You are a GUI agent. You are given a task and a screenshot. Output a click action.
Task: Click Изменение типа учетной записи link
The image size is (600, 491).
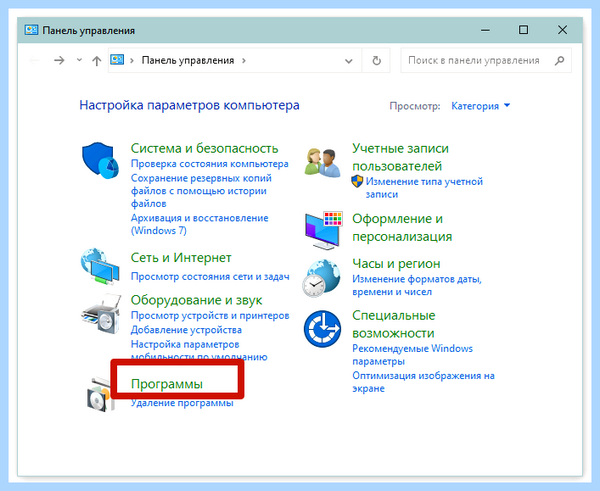(x=424, y=188)
